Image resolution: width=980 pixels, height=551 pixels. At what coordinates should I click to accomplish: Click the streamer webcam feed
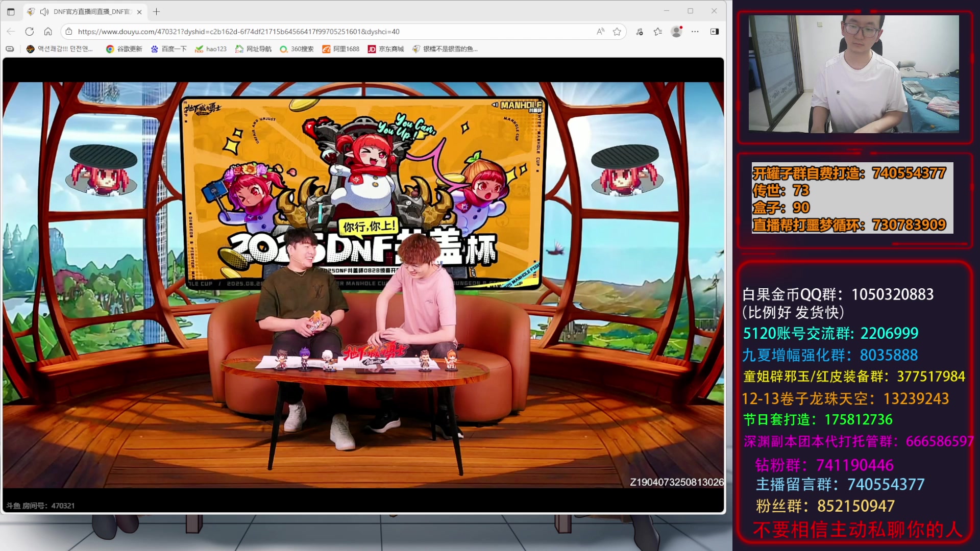point(853,74)
